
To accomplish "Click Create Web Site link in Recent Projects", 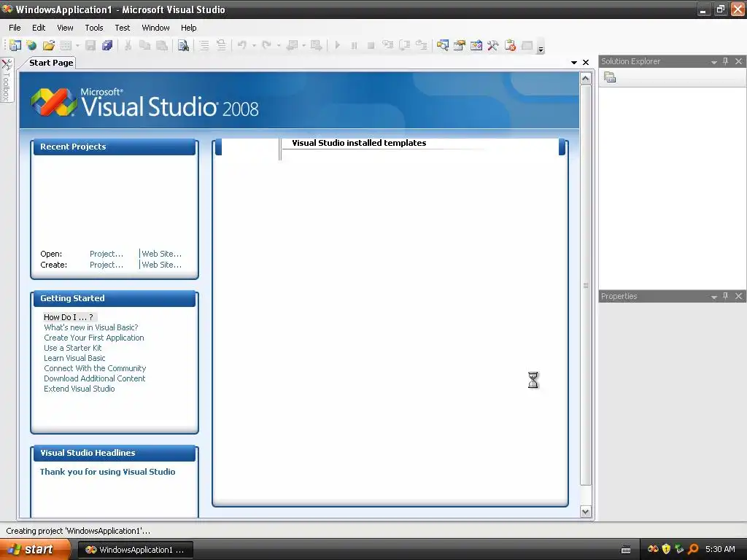I will coord(161,265).
